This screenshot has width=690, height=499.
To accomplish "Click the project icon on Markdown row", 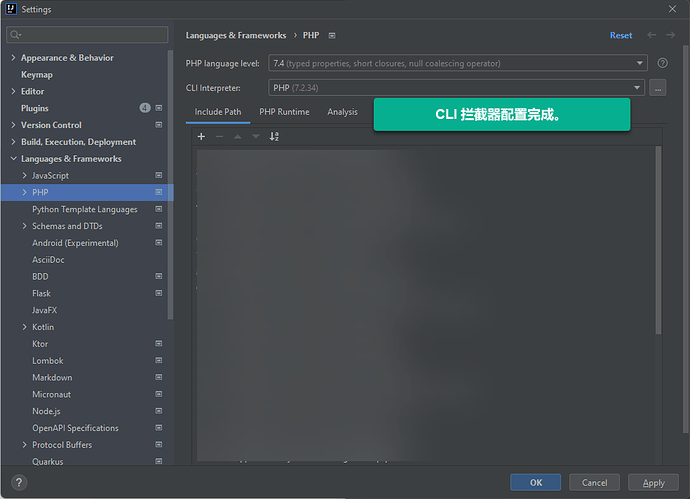I will point(159,377).
